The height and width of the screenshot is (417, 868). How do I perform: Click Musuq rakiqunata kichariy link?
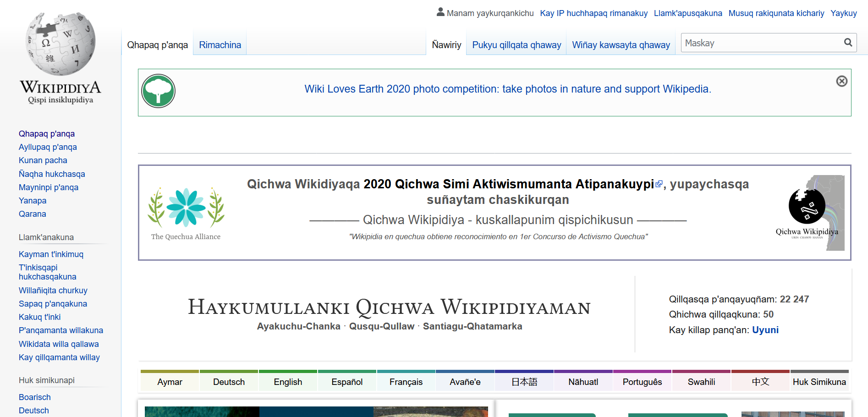coord(776,13)
